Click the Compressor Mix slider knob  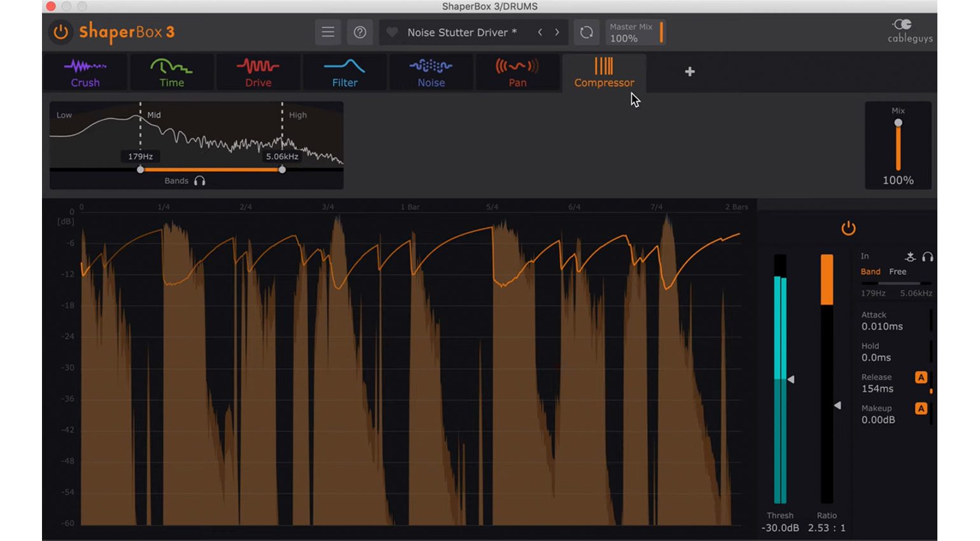(x=898, y=123)
